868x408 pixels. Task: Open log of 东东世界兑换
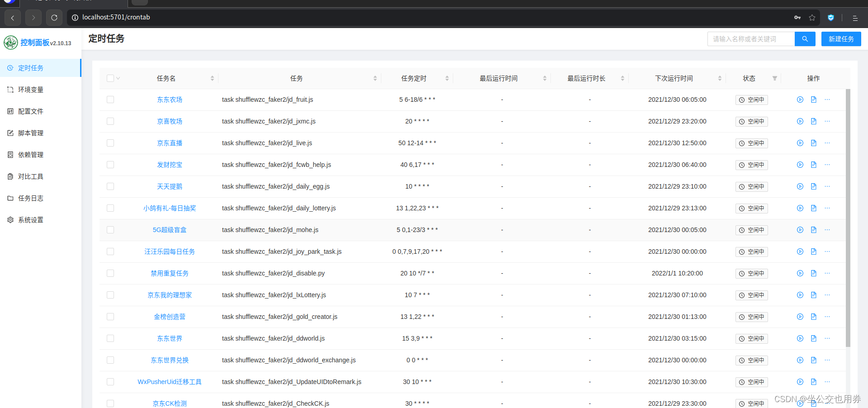[x=813, y=360]
